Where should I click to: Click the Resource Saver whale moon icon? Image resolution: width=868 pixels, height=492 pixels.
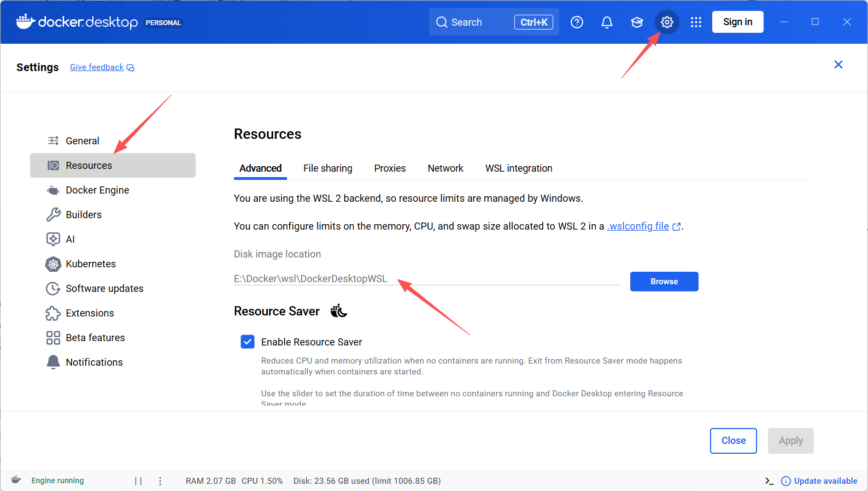(x=339, y=311)
